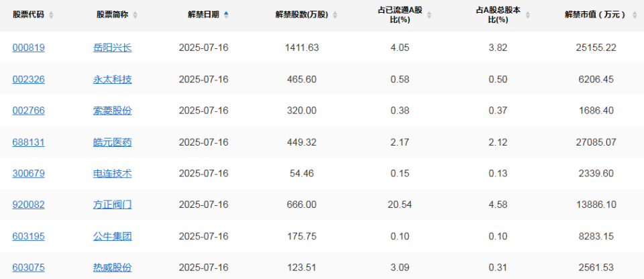Select the 20.54 circulating share ratio
Image resolution: width=644 pixels, height=279 pixels.
tap(400, 205)
